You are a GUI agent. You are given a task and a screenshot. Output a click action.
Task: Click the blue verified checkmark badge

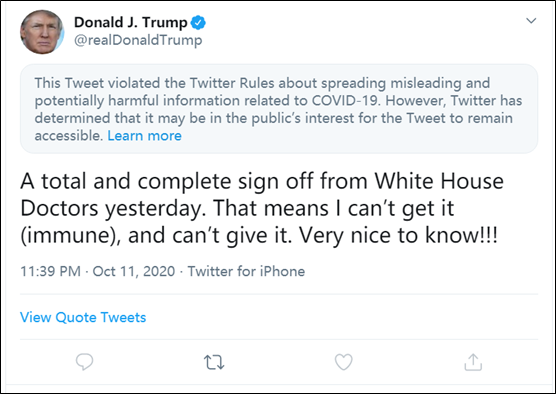point(198,23)
